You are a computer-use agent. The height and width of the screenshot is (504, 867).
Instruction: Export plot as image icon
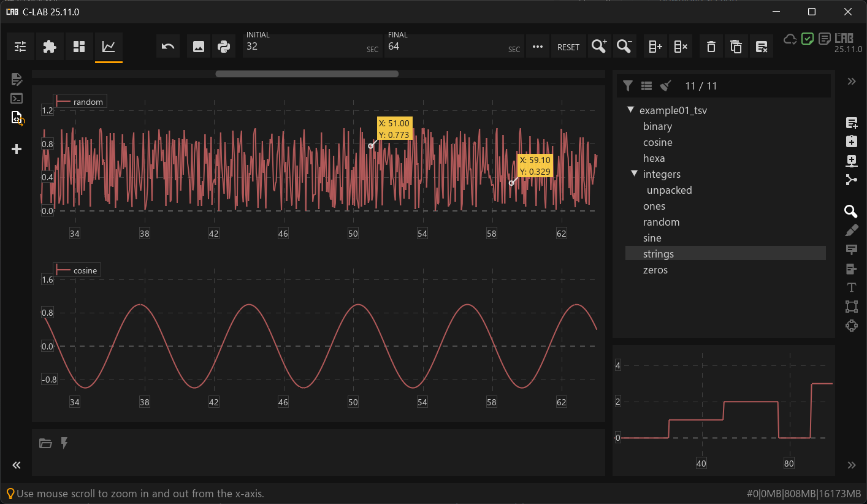click(199, 47)
